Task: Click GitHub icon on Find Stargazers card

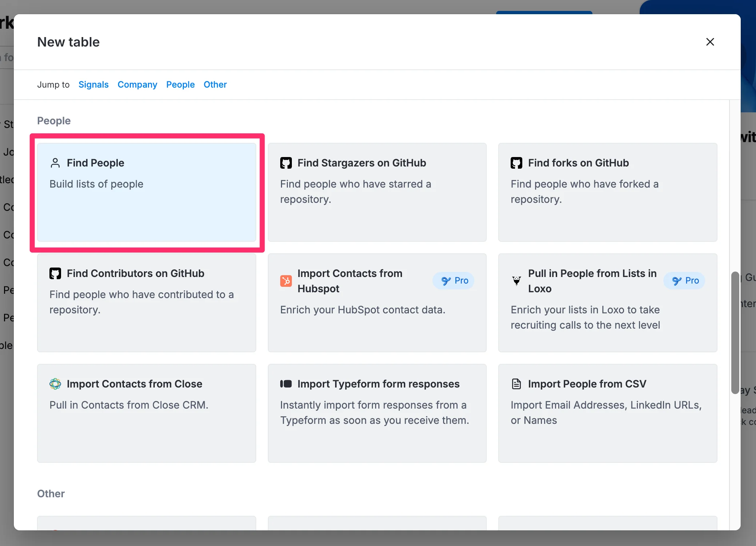Action: [286, 163]
